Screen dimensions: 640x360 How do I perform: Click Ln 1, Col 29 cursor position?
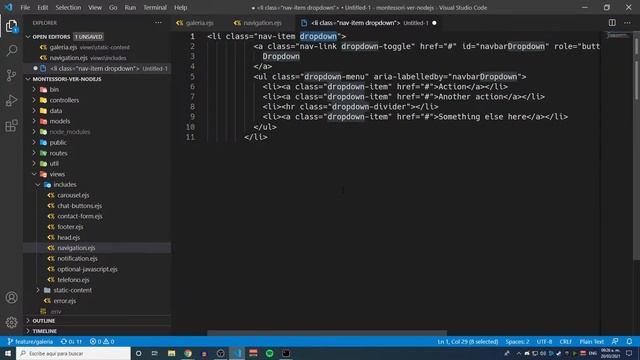pos(468,342)
